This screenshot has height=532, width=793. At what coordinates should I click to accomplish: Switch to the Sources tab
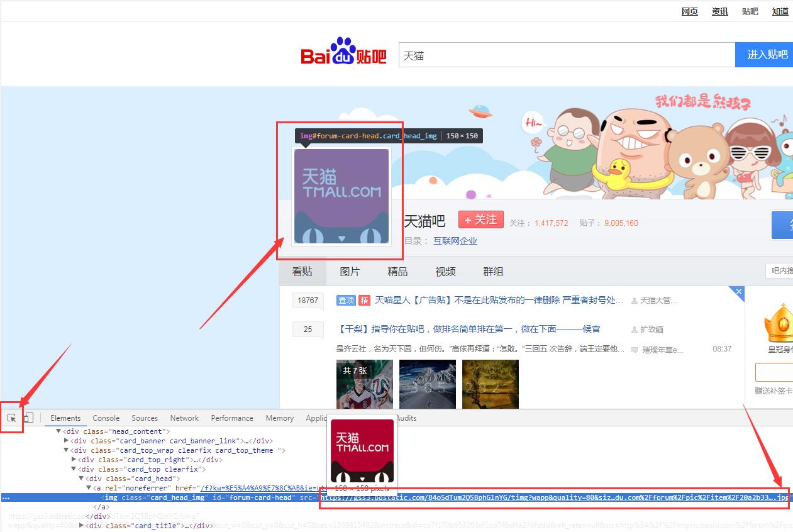tap(145, 418)
